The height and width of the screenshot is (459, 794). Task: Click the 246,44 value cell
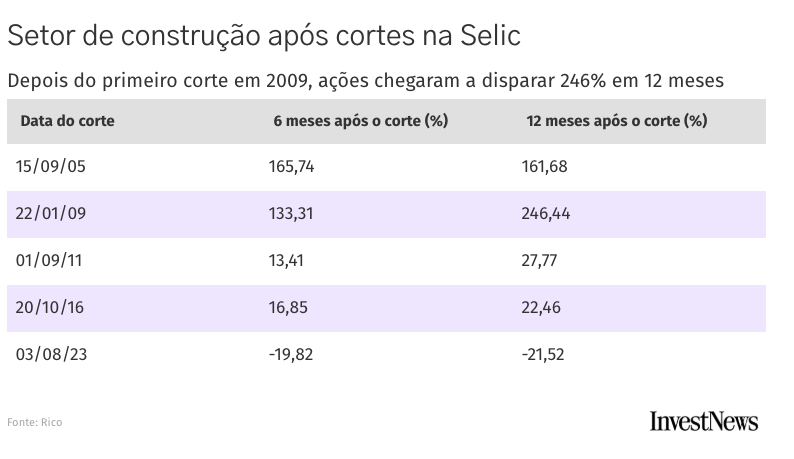[547, 214]
